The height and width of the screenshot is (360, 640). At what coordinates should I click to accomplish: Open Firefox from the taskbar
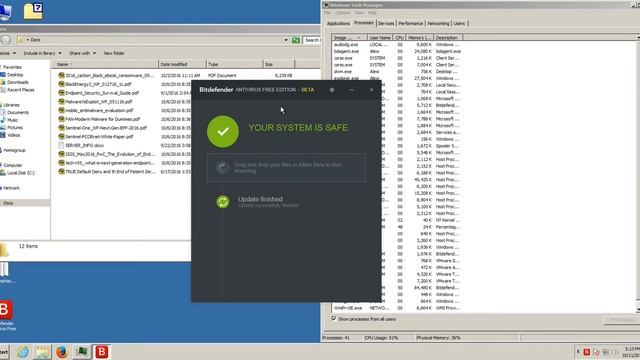click(62, 352)
